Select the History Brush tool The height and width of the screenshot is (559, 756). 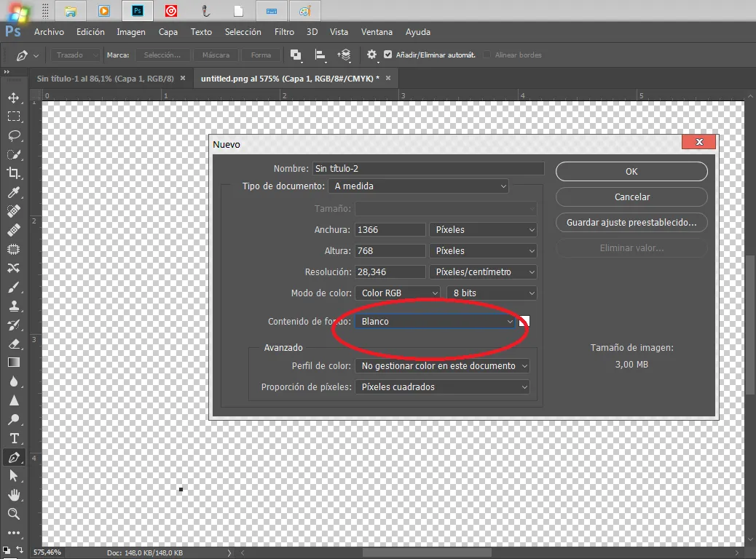[14, 325]
